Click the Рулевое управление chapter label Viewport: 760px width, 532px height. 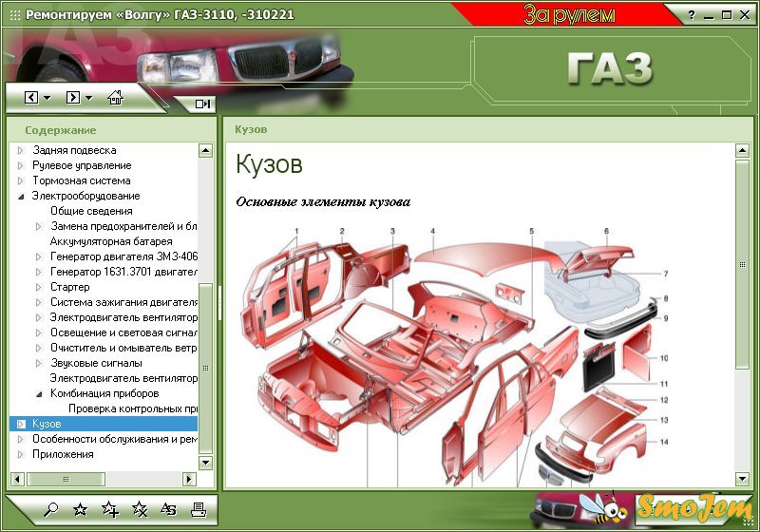(82, 165)
